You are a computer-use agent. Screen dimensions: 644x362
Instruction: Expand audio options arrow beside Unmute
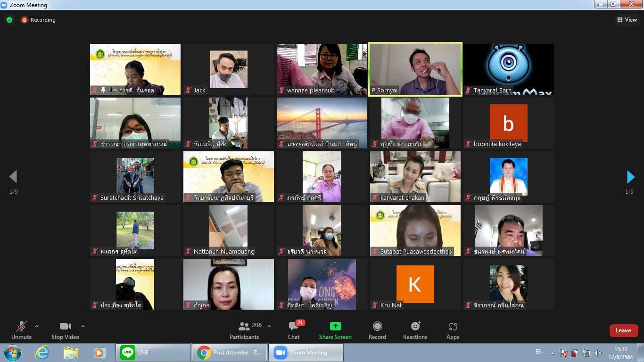(37, 326)
